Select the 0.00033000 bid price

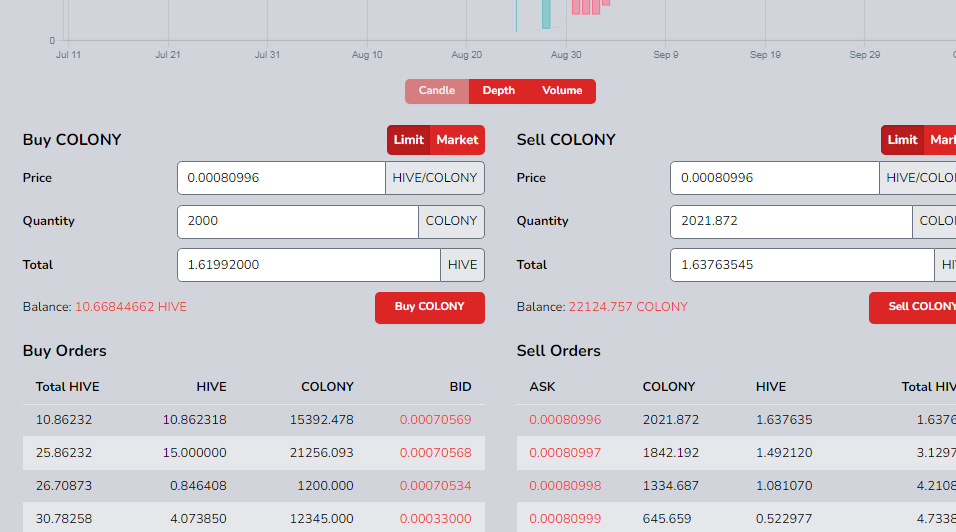(435, 519)
